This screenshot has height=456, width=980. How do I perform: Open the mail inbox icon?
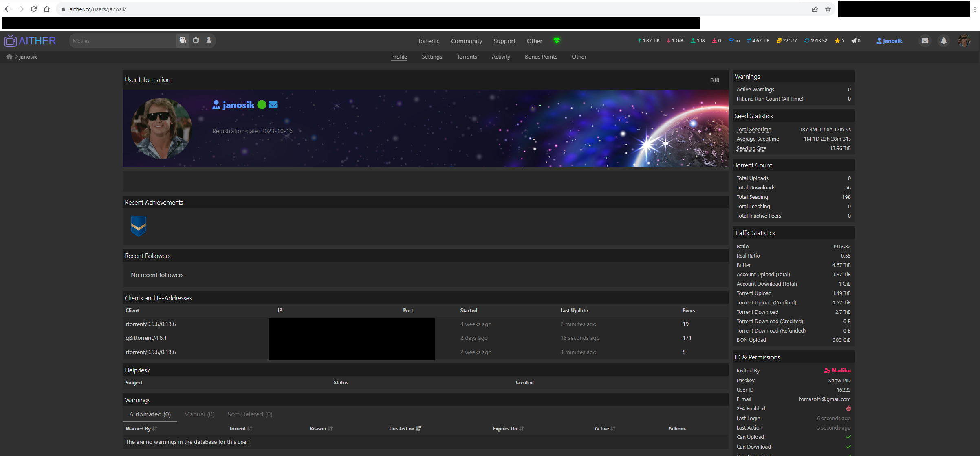point(925,41)
